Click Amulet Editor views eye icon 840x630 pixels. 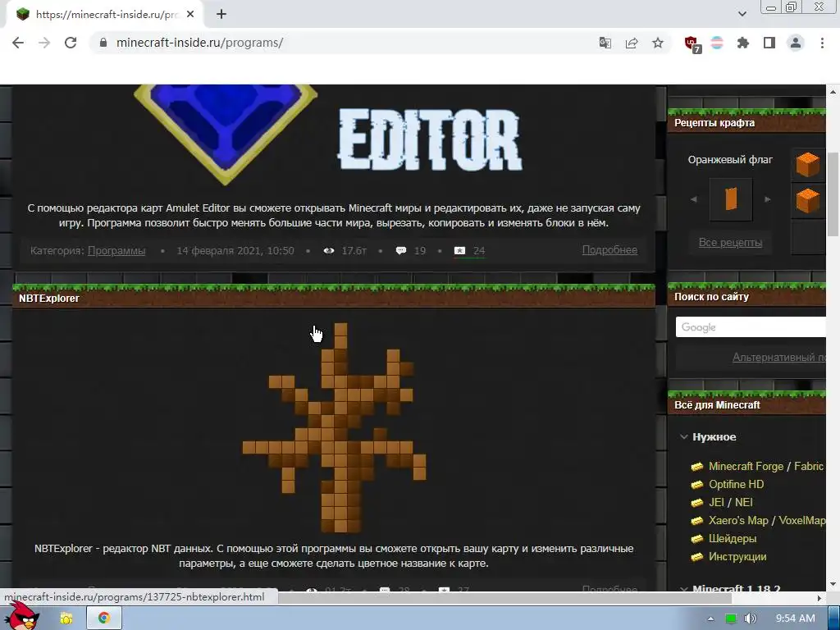328,251
